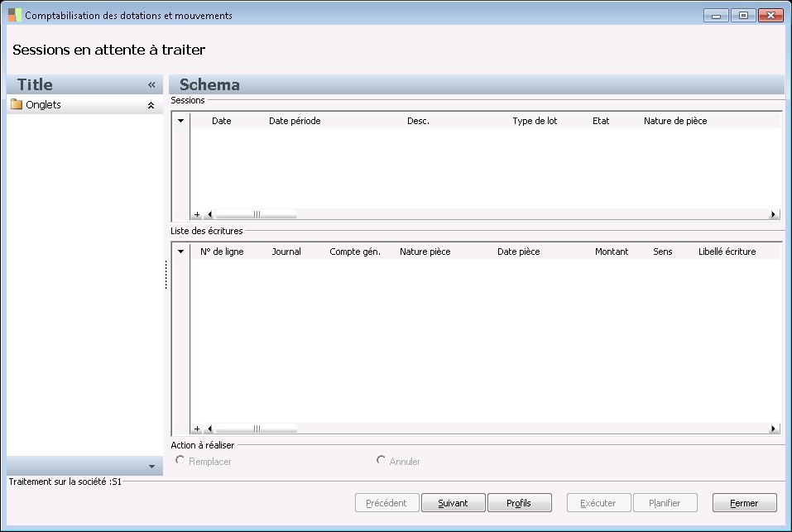Screen dimensions: 792x532
Task: Click the écritures scrollbar right arrow
Action: click(773, 429)
